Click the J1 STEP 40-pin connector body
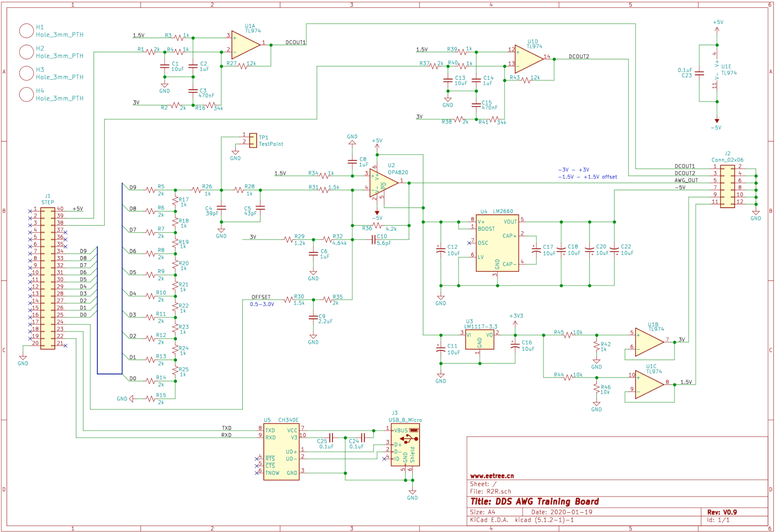The width and height of the screenshot is (776, 532). [48, 278]
